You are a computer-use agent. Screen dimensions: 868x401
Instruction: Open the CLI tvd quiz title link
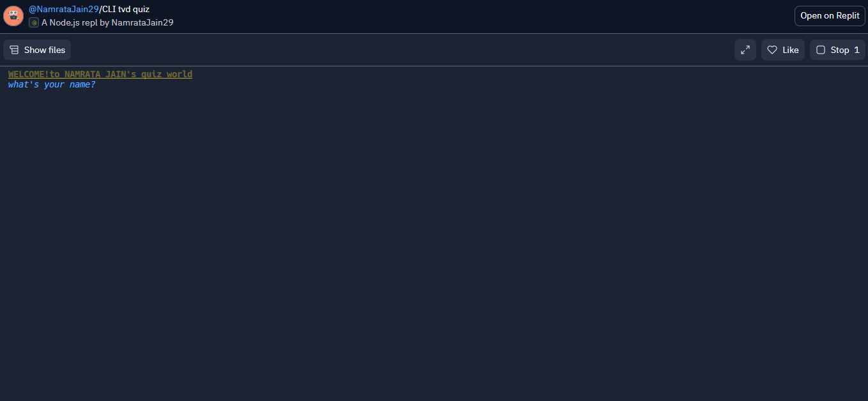[126, 9]
